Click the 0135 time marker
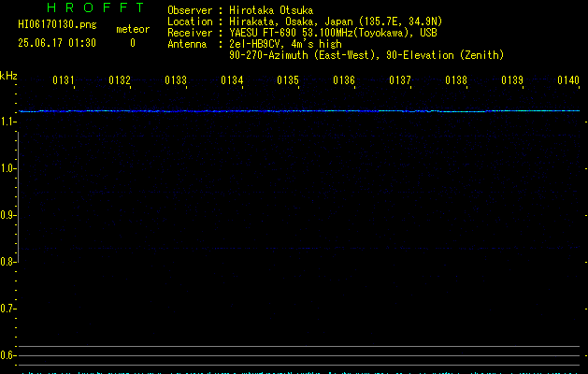Screen dimensions: 588x374 [288, 80]
